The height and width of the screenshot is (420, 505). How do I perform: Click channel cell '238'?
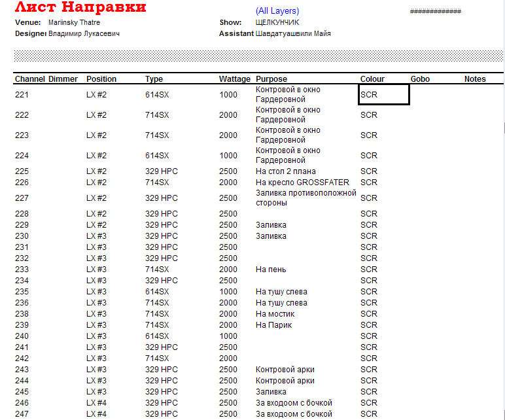22,314
